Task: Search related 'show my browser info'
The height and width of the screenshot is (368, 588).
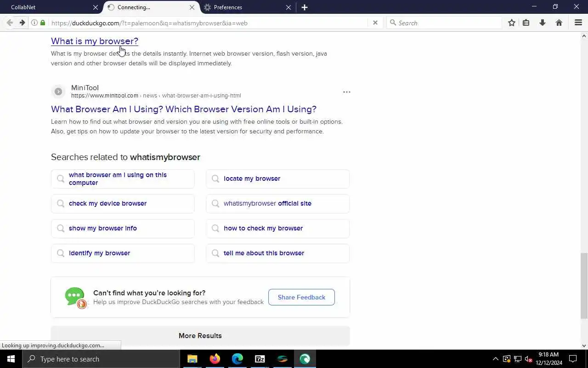Action: click(x=123, y=228)
